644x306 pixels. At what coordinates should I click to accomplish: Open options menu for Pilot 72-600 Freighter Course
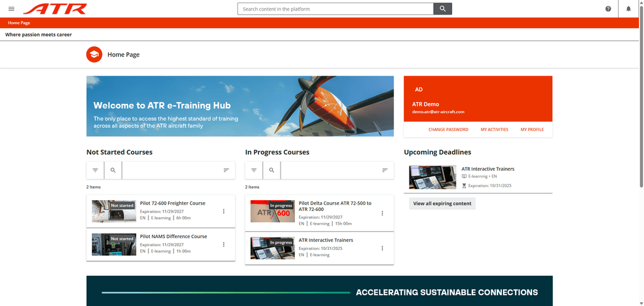tap(224, 212)
